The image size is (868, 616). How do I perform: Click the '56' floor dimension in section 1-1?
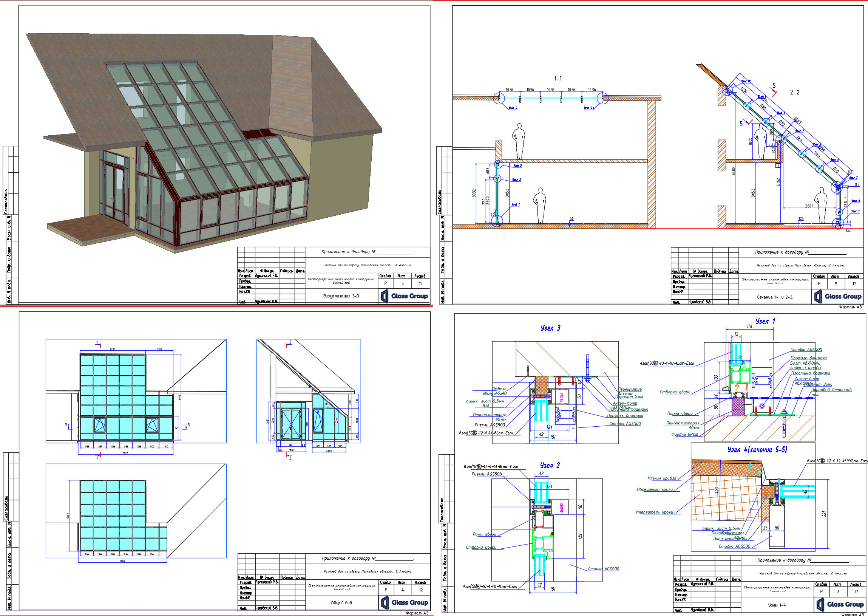571,218
